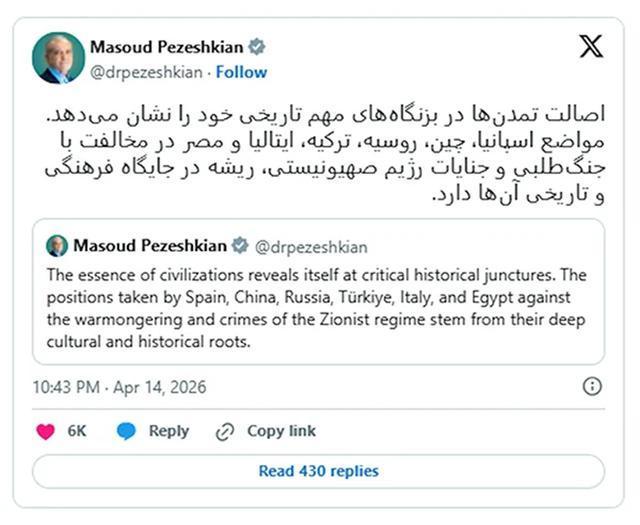This screenshot has width=640, height=525.
Task: Follow the drpezeshkian account
Action: (x=241, y=72)
